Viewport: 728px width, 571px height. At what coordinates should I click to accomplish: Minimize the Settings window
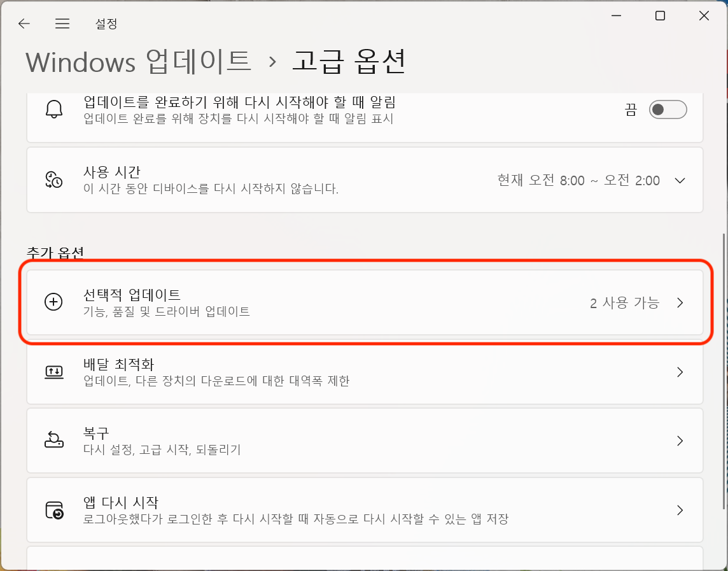[x=616, y=16]
